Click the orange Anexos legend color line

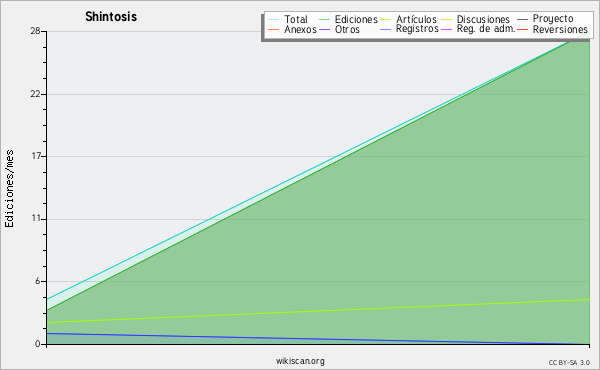coord(273,29)
